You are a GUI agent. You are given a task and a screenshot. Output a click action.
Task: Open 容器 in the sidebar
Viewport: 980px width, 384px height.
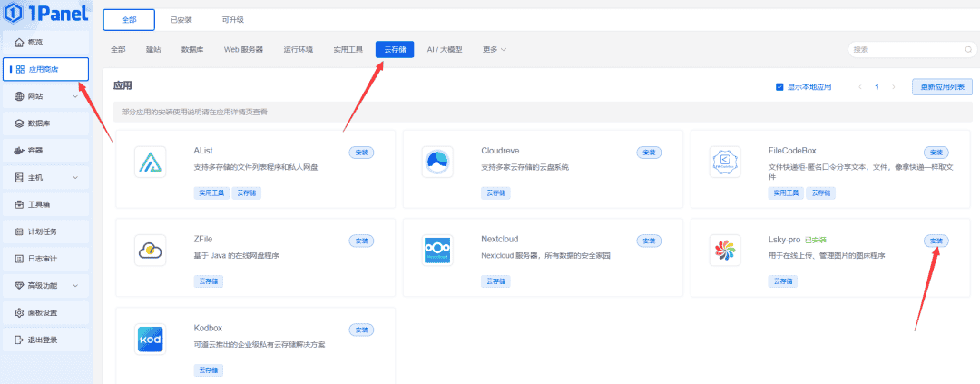click(x=46, y=150)
